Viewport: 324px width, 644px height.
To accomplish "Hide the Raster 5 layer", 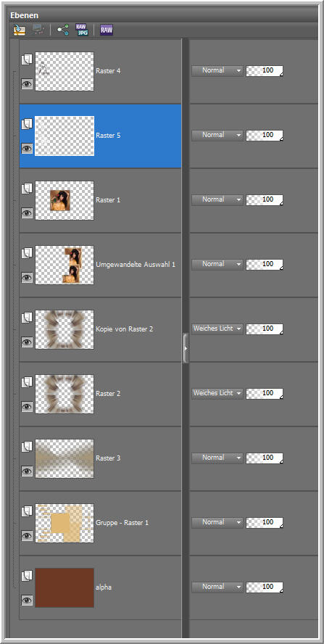I will [27, 149].
